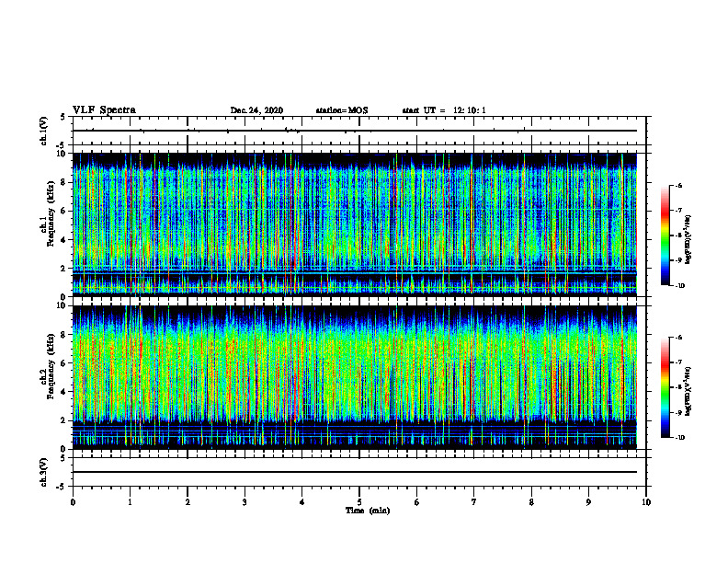Click the "4" minute tick label on the time axis
This screenshot has width=728, height=563.
(x=302, y=502)
